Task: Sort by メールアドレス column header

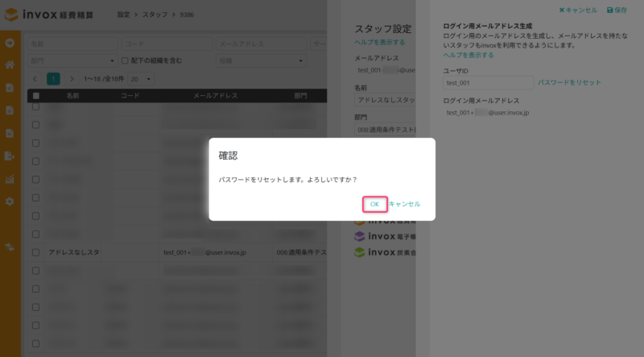Action: point(215,96)
